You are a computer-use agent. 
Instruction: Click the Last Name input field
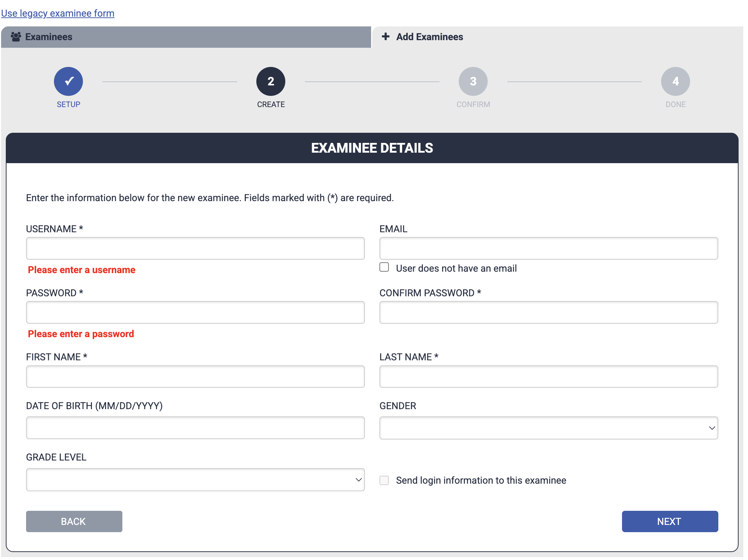click(x=549, y=376)
